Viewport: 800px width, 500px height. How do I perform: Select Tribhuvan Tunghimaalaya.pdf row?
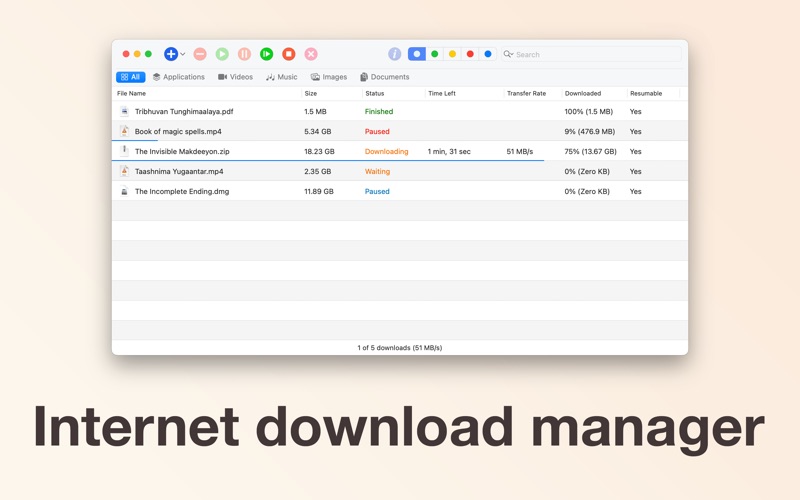point(399,111)
